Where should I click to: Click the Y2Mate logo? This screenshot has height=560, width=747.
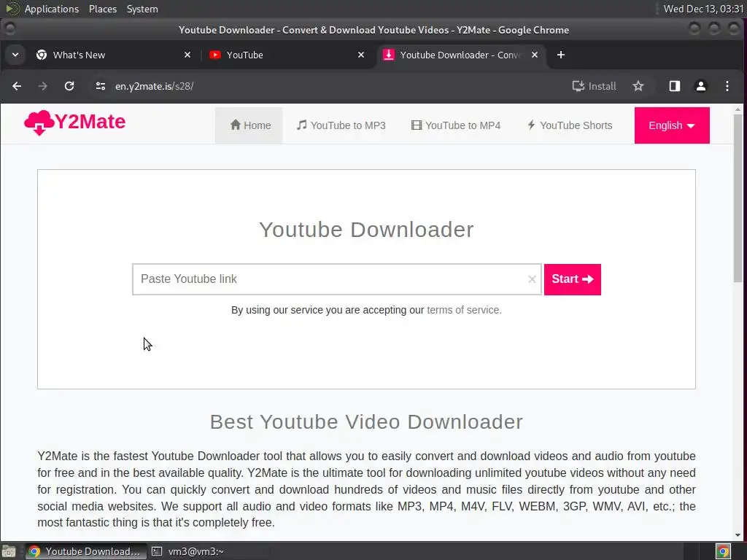point(75,122)
